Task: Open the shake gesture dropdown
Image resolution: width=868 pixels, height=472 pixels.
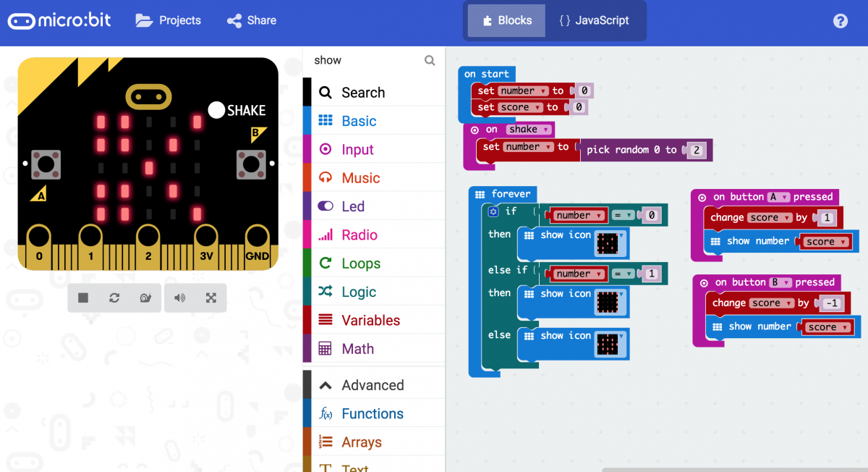Action: (x=528, y=129)
